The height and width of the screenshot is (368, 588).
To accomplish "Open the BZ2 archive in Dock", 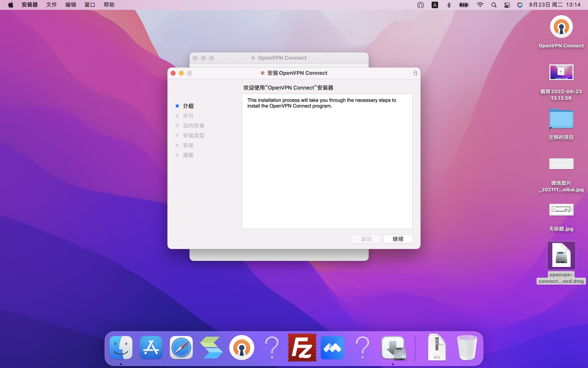I will coord(437,347).
